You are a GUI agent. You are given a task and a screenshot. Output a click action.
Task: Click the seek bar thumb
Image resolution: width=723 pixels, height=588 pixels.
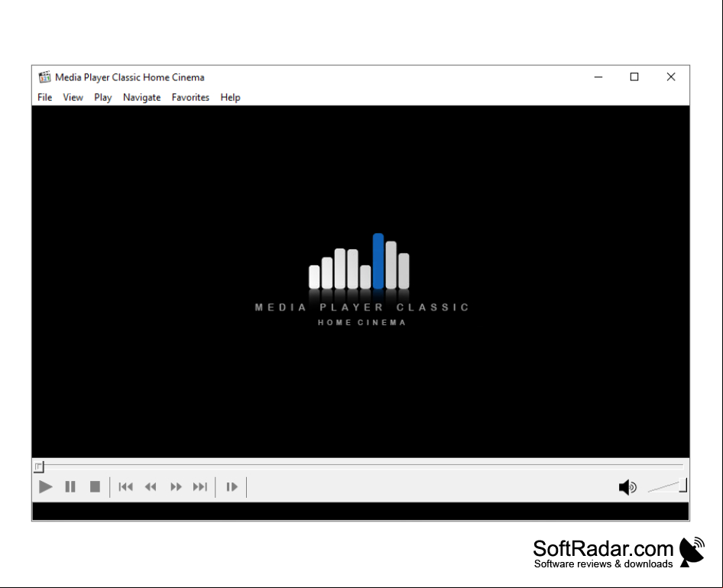pyautogui.click(x=39, y=466)
